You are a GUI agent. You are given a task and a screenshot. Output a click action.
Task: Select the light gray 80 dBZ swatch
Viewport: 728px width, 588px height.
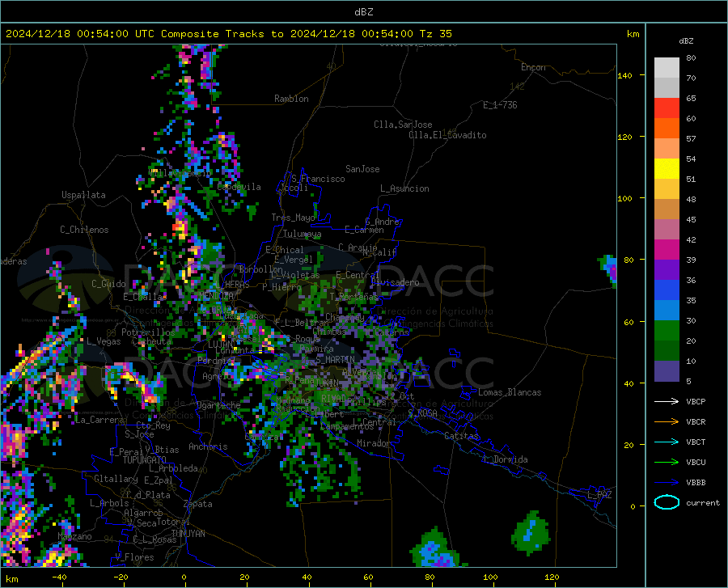click(x=667, y=68)
